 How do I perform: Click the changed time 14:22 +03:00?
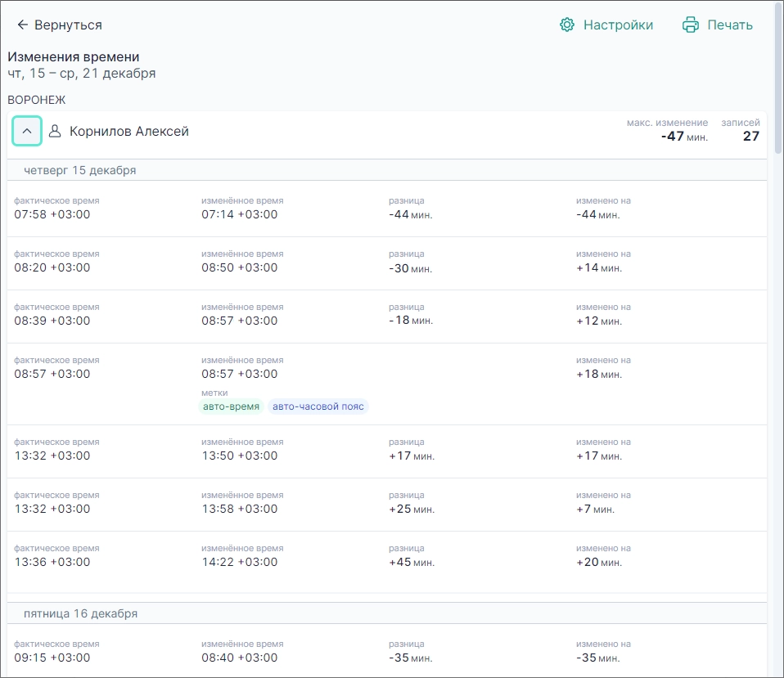[x=239, y=562]
